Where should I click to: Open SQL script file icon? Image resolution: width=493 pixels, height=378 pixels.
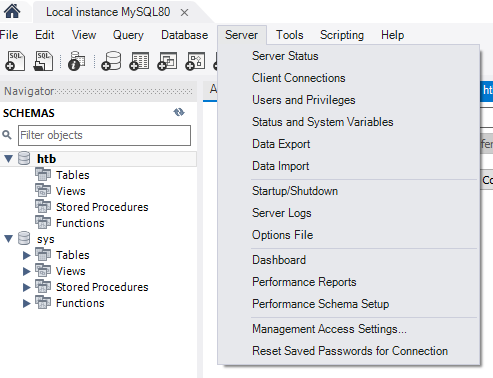pos(43,61)
